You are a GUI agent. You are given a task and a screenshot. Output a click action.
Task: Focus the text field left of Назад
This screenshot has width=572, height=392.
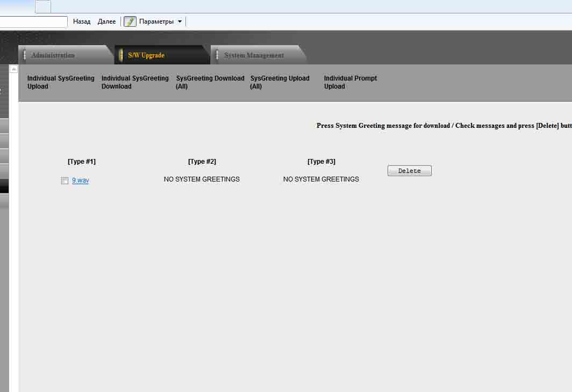tap(33, 21)
